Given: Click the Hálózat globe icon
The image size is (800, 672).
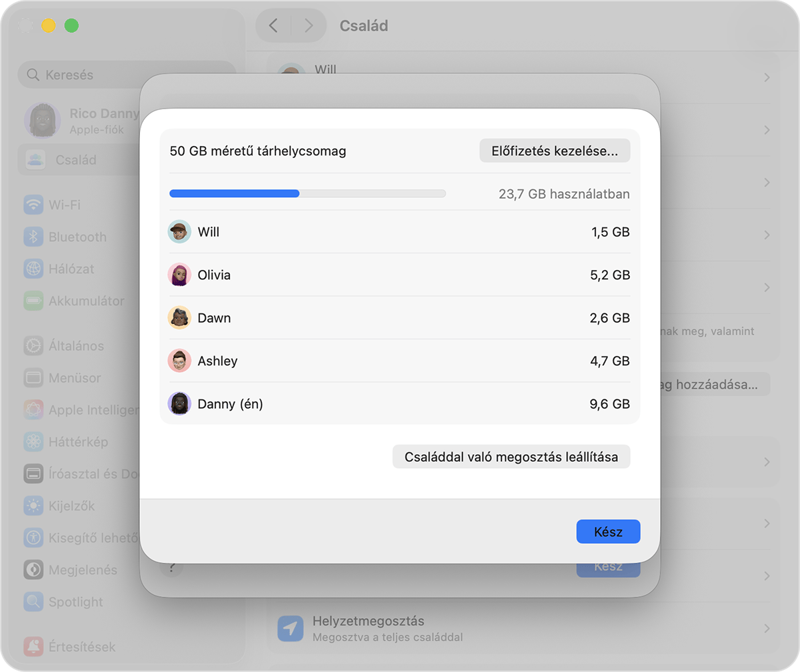Looking at the screenshot, I should click(33, 269).
